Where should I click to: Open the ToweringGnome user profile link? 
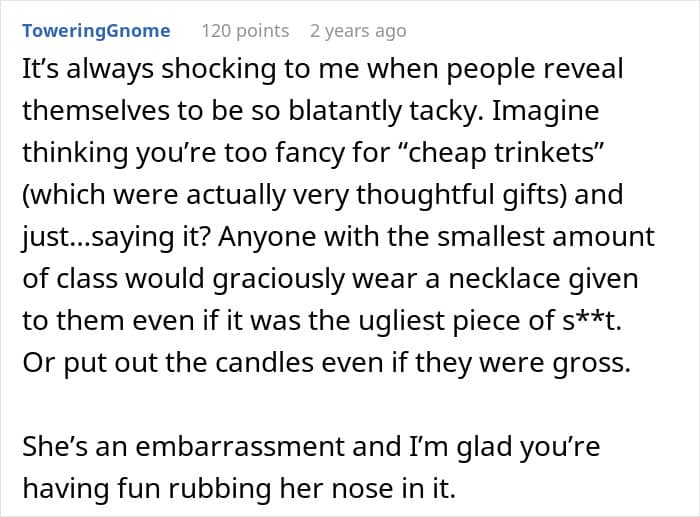coord(96,31)
